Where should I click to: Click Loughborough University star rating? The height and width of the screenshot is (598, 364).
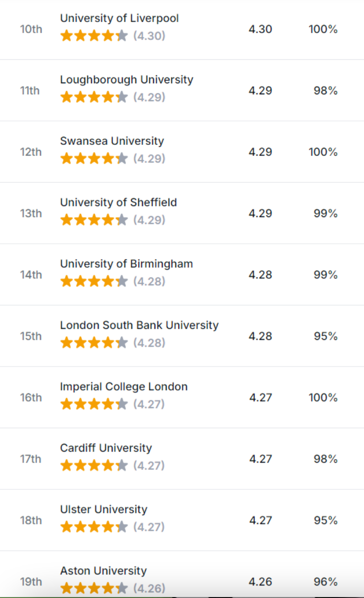[x=94, y=97]
